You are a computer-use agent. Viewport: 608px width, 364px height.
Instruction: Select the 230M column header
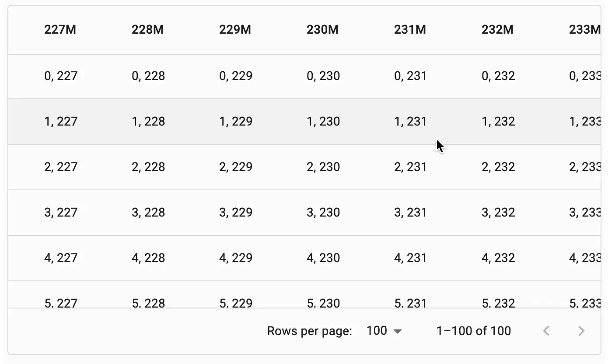[323, 30]
